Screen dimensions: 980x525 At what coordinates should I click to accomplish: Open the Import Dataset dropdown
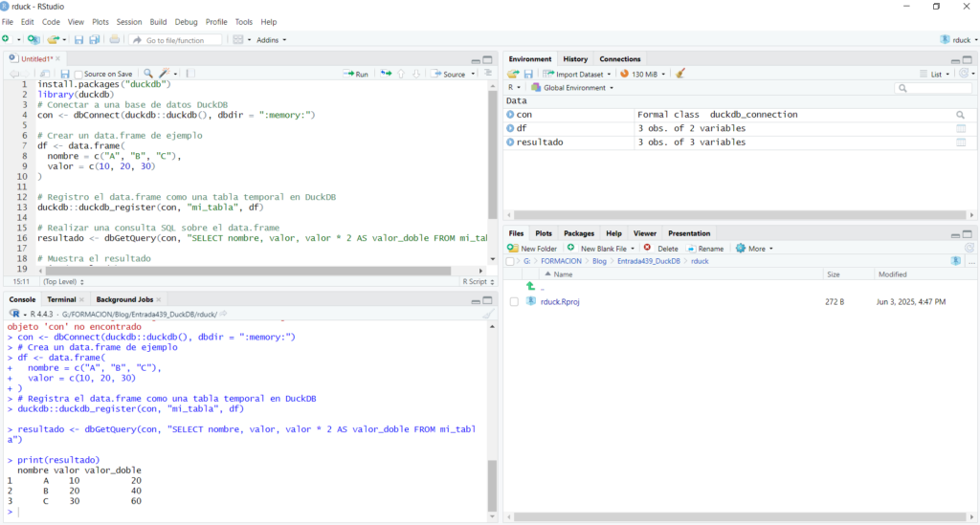(x=577, y=74)
